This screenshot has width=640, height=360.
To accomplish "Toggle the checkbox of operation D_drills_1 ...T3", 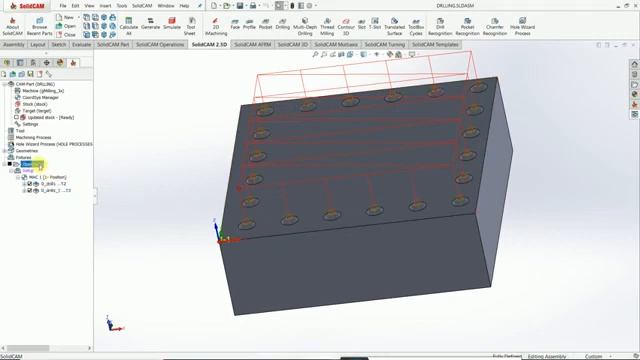I will pos(29,190).
